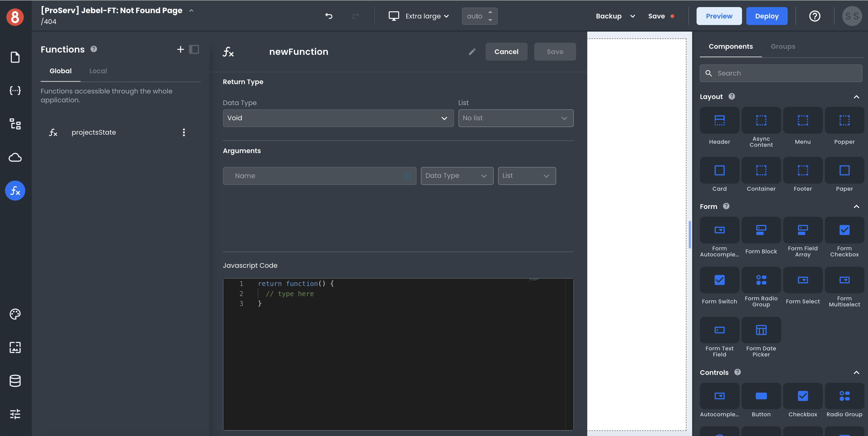This screenshot has height=436, width=868.
Task: Open the cloud resources icon in sidebar
Action: click(15, 157)
